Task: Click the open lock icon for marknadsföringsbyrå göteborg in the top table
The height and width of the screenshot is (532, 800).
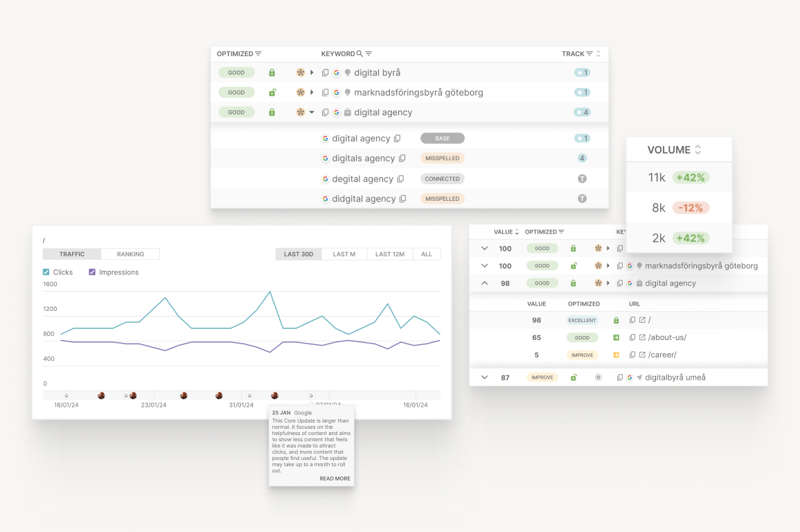Action: pyautogui.click(x=272, y=93)
